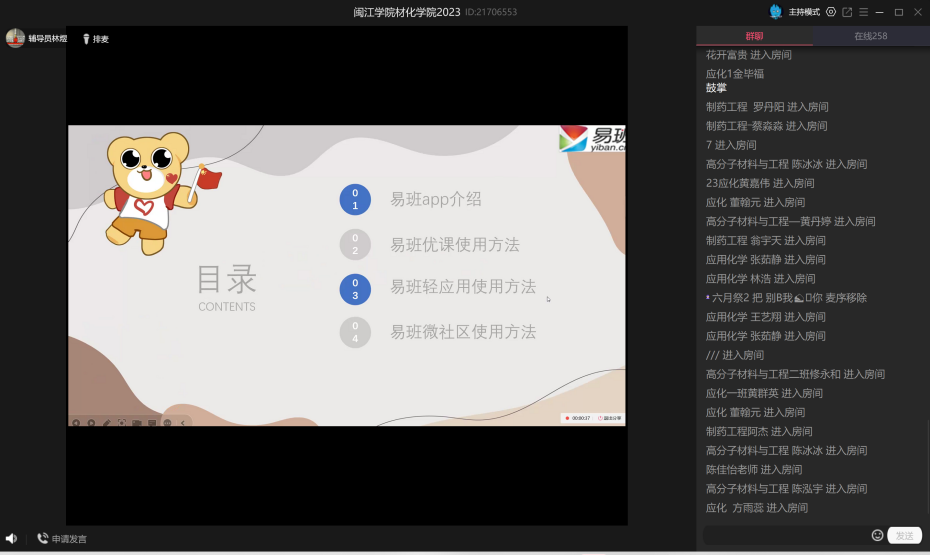
Task: Click chat line 应用化学 王艺翔 进入房间
Action: tap(766, 317)
